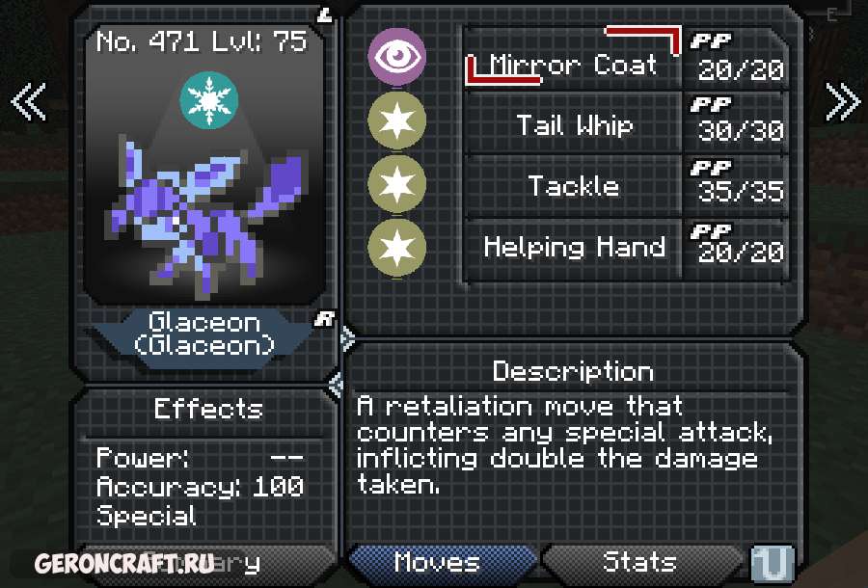868x588 pixels.
Task: Switch to the Stats tab
Action: click(642, 563)
